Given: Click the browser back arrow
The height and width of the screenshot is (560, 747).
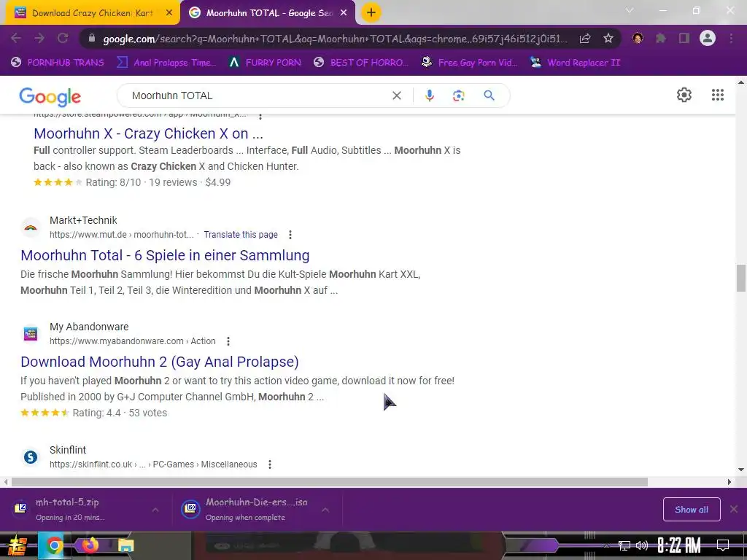Looking at the screenshot, I should pyautogui.click(x=16, y=38).
